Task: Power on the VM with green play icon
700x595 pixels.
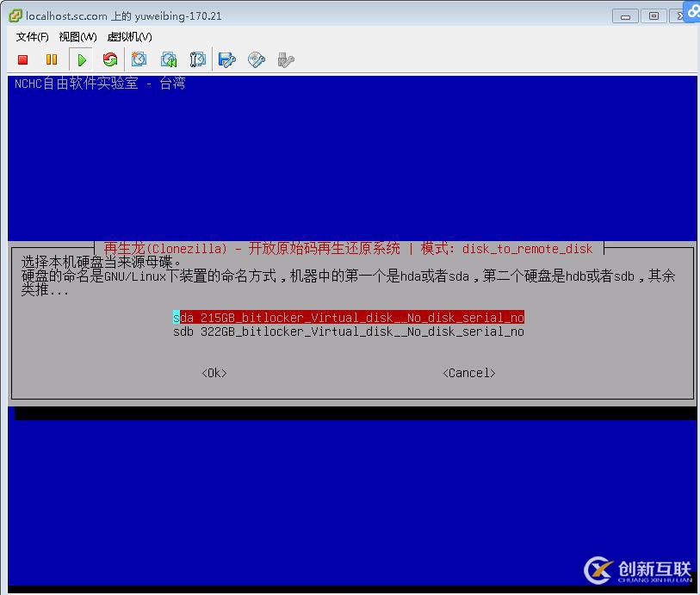Action: [x=82, y=59]
